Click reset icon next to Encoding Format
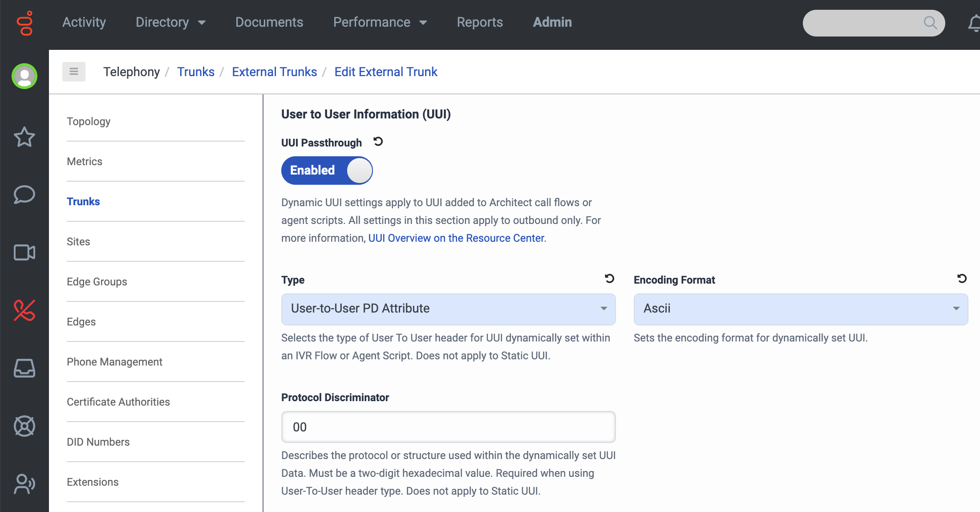This screenshot has height=512, width=980. (x=962, y=279)
